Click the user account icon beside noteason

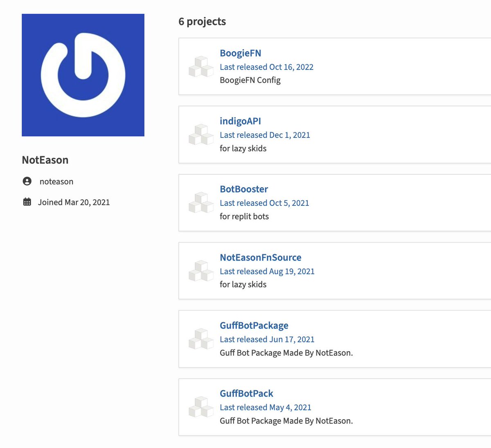coord(27,181)
